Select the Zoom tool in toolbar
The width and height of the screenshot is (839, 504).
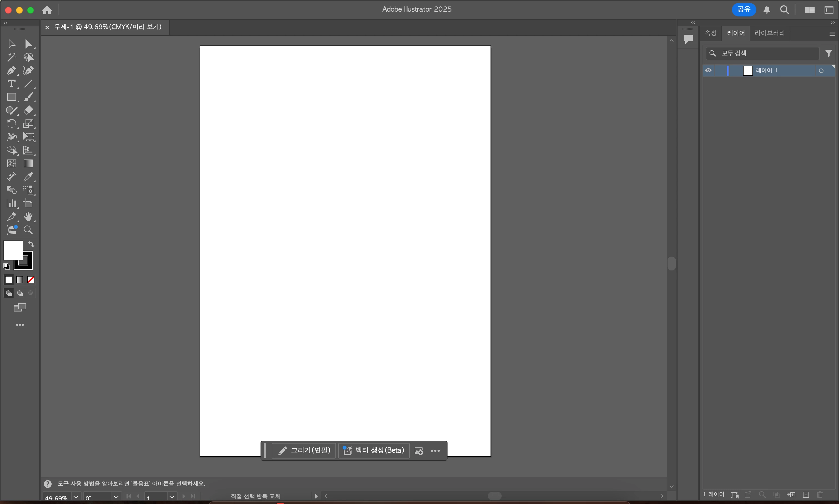(x=28, y=230)
